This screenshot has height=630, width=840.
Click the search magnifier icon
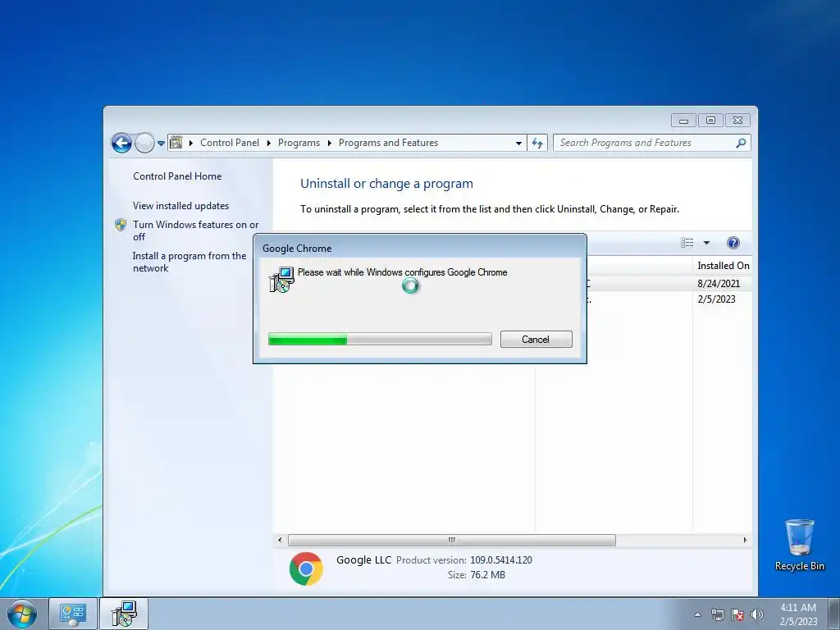(x=741, y=143)
